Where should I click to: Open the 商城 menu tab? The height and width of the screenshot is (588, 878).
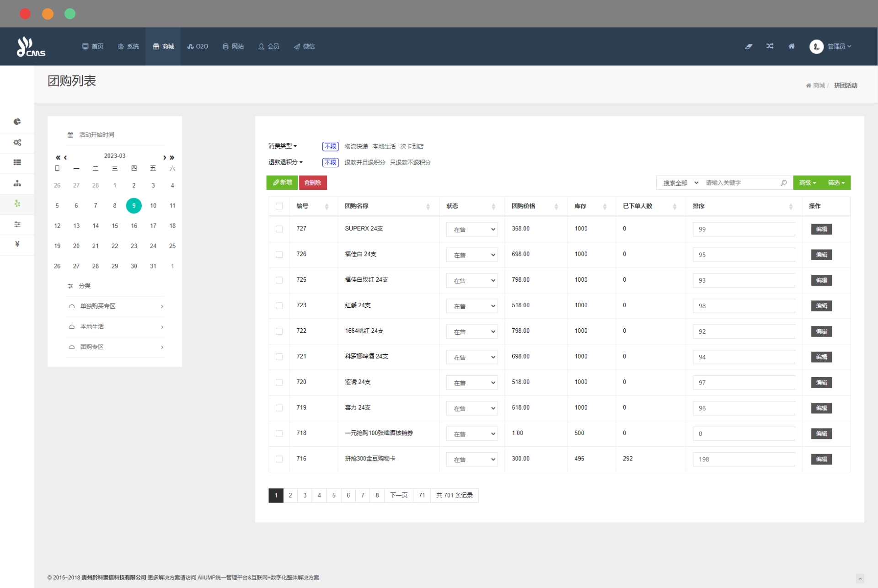coord(163,47)
